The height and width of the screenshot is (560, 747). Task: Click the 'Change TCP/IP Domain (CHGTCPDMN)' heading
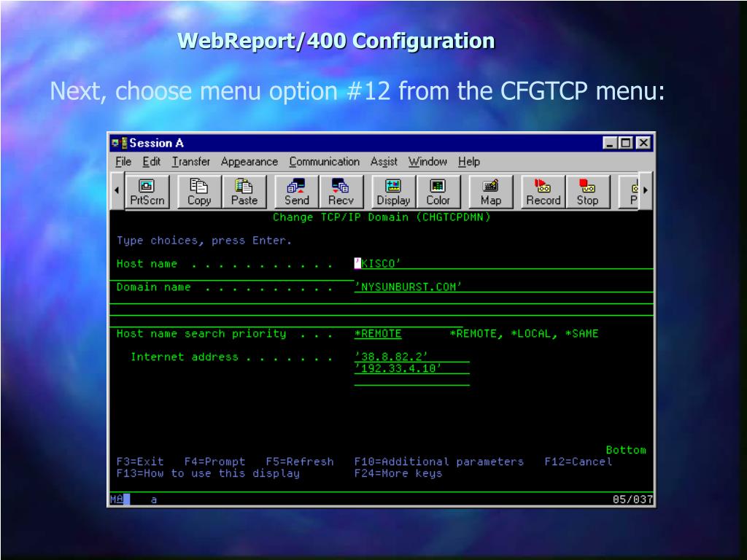coord(381,217)
